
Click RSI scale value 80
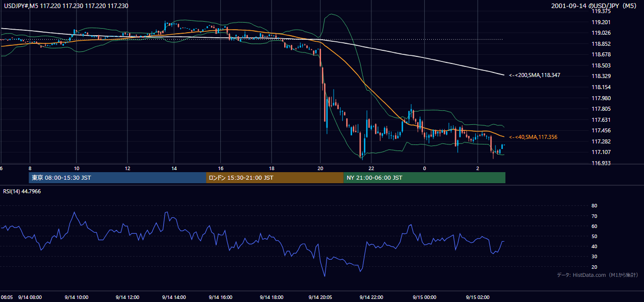click(x=594, y=206)
